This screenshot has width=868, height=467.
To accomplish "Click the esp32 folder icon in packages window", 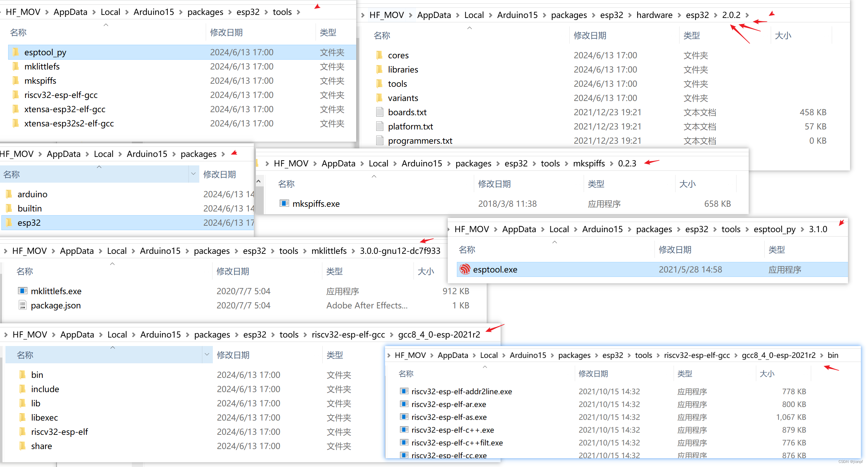I will coord(9,223).
